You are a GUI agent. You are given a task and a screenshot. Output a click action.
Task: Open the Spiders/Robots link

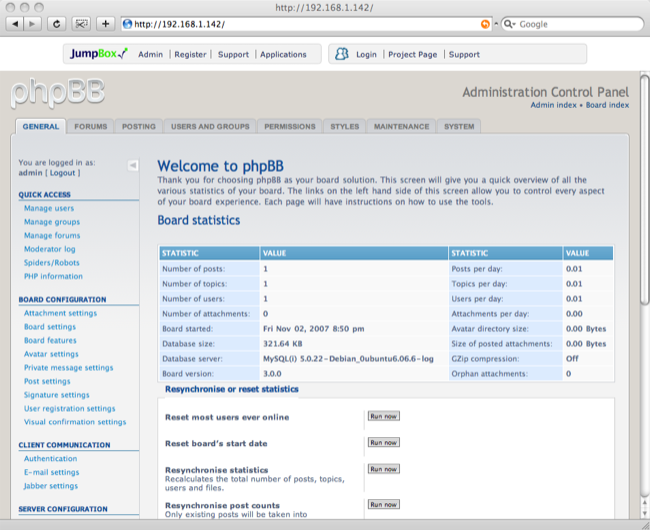pyautogui.click(x=51, y=263)
